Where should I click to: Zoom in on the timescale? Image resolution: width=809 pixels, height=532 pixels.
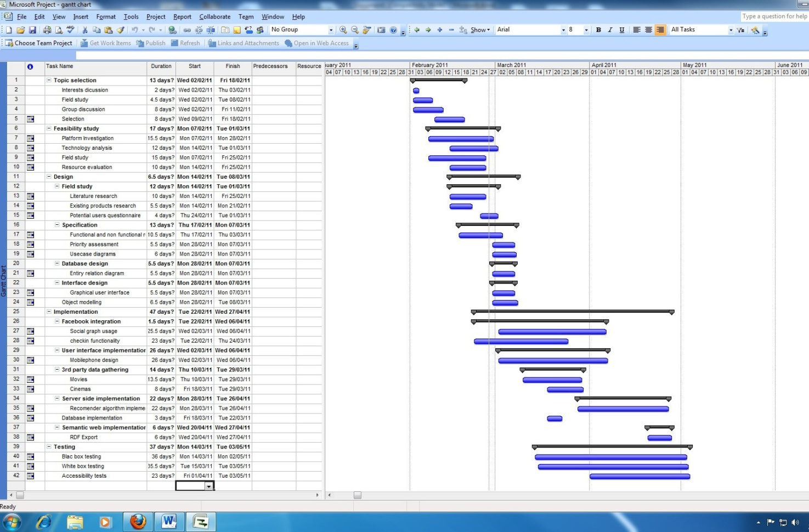coord(343,30)
